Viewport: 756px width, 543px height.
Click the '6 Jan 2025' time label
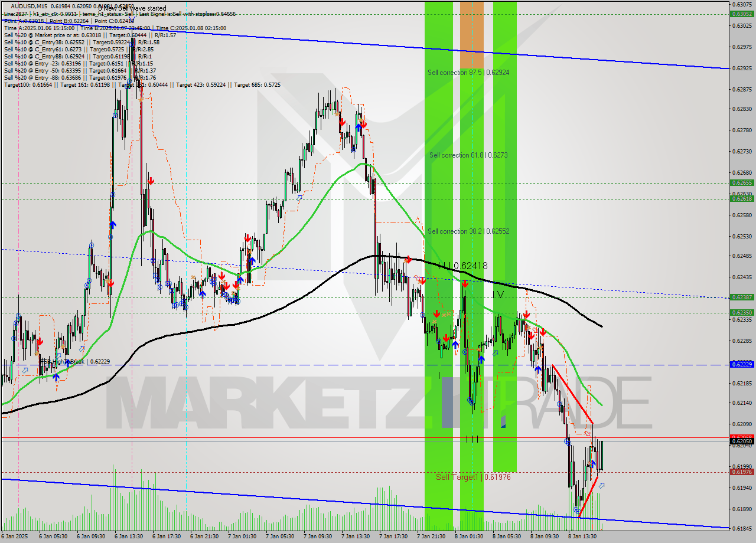coord(15,537)
